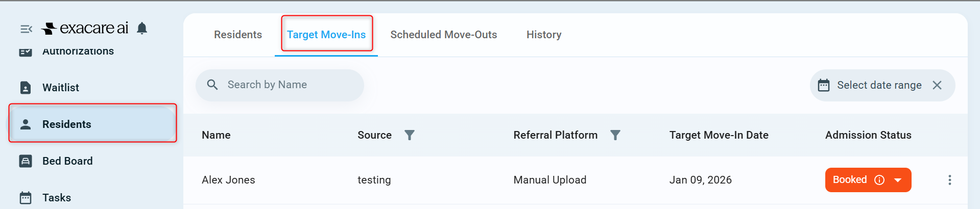Go to the History tab
980x209 pixels.
(x=544, y=35)
